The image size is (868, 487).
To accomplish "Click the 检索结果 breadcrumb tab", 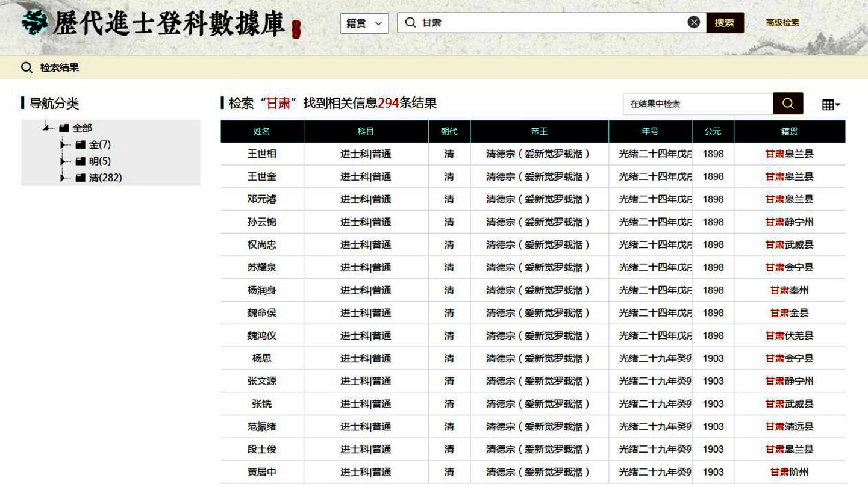I will pyautogui.click(x=59, y=67).
